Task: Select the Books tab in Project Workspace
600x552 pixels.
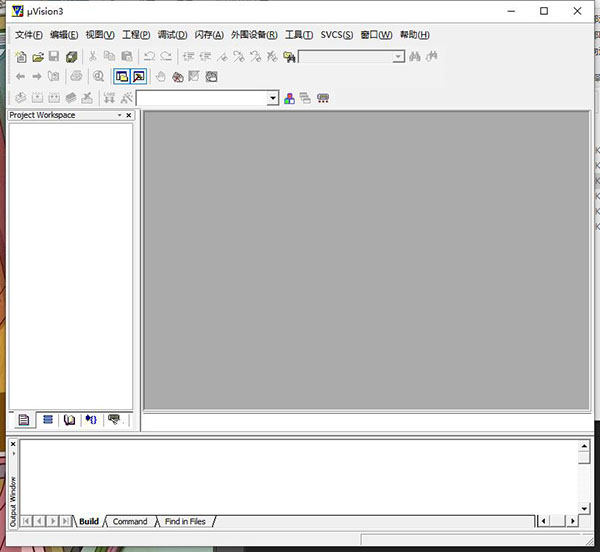Action: (x=69, y=420)
